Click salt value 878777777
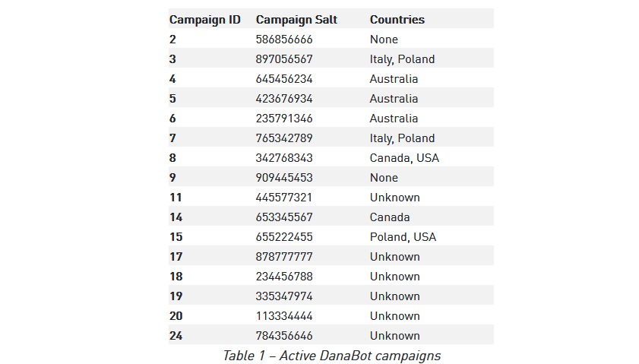The width and height of the screenshot is (639, 364). coord(284,257)
